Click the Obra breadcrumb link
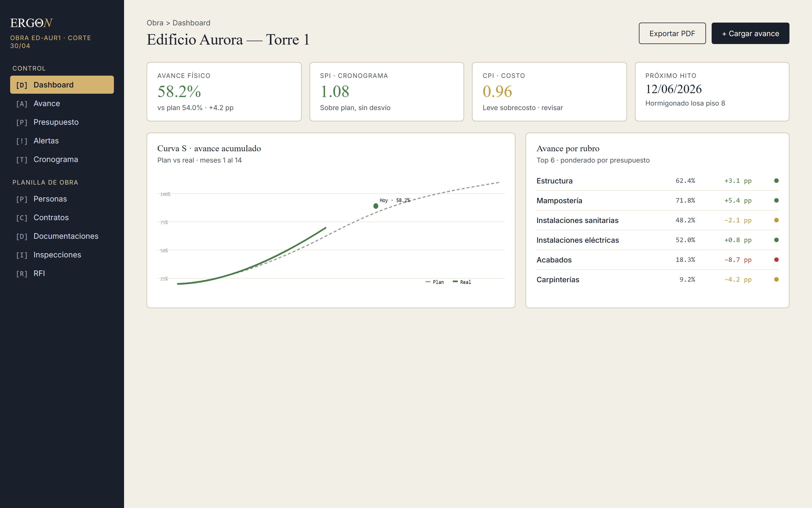812x508 pixels. pyautogui.click(x=155, y=23)
